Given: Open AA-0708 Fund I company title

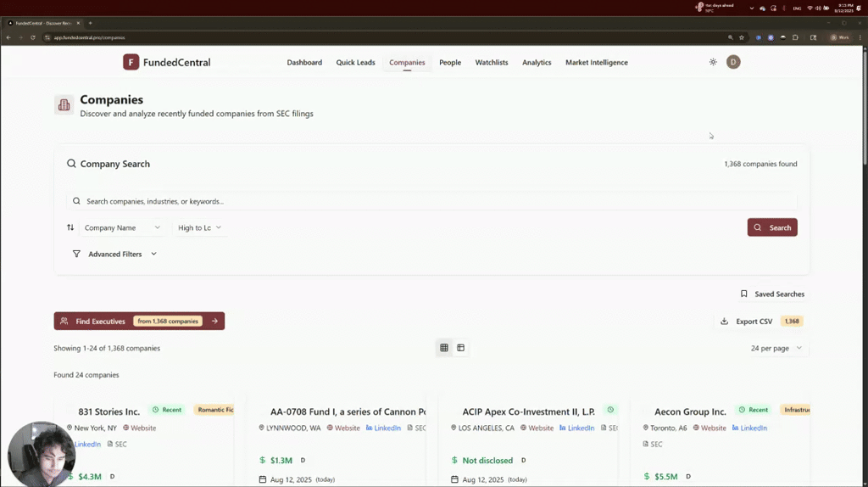Looking at the screenshot, I should (x=348, y=411).
